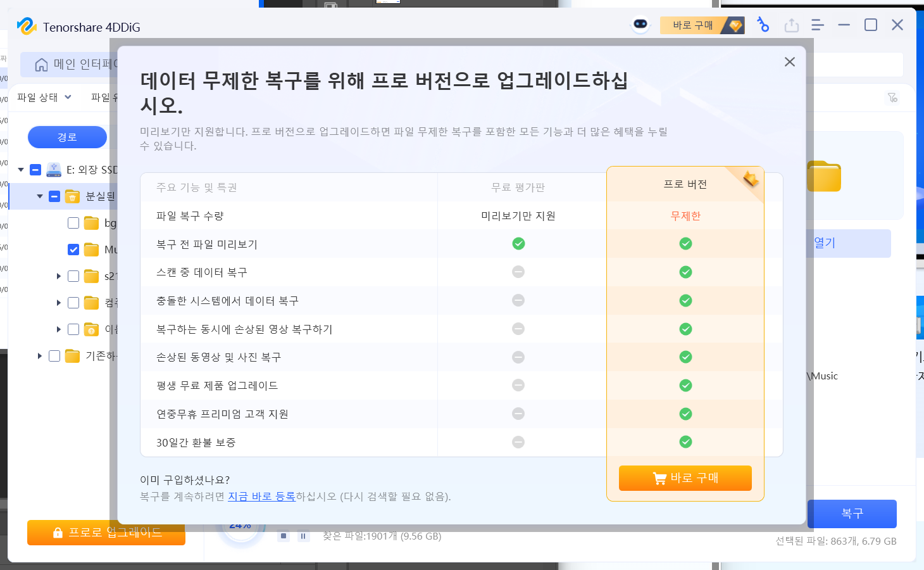This screenshot has width=924, height=570.
Task: Click the E: external SSD drive icon
Action: [54, 169]
